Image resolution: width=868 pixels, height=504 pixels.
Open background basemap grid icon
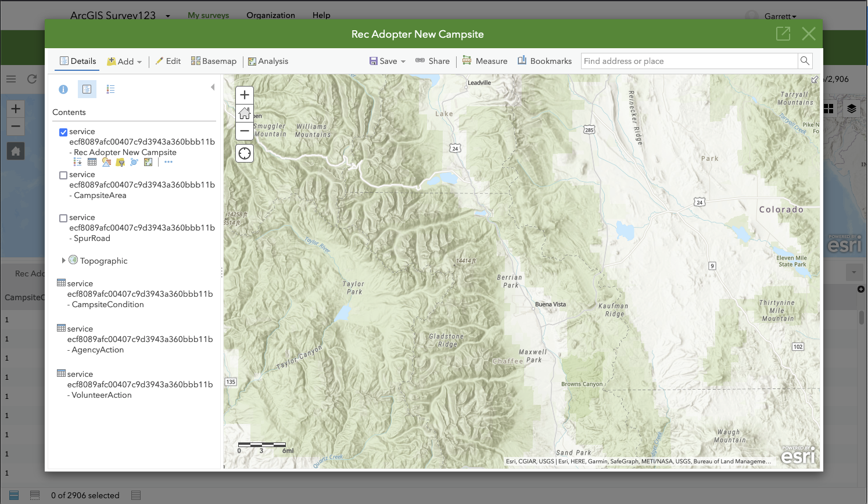click(x=829, y=109)
